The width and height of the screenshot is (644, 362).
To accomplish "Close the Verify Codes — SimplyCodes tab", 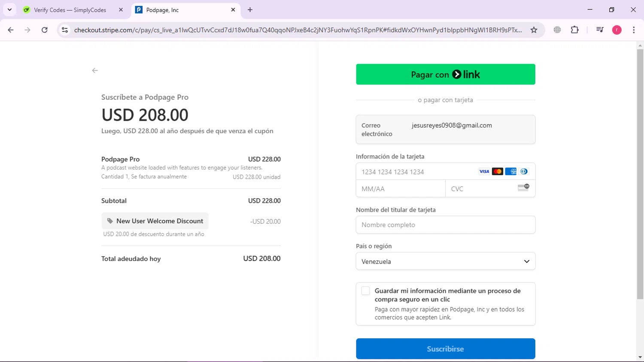I will [121, 9].
